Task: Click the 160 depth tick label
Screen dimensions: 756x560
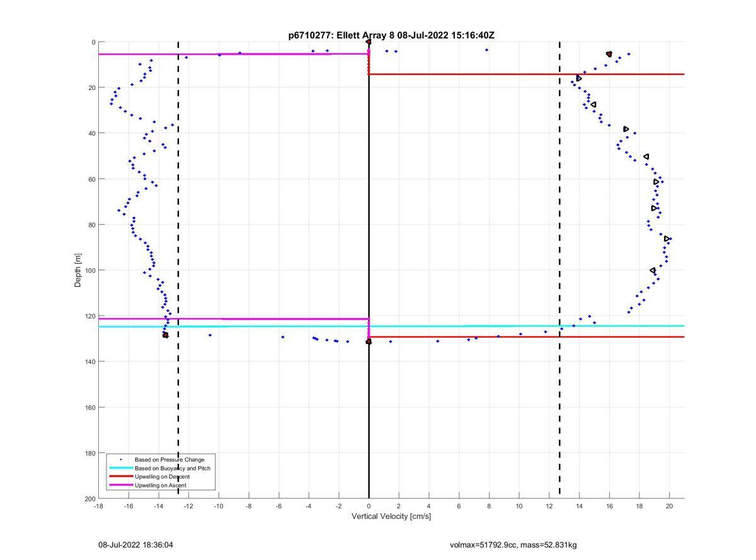Action: tap(89, 408)
